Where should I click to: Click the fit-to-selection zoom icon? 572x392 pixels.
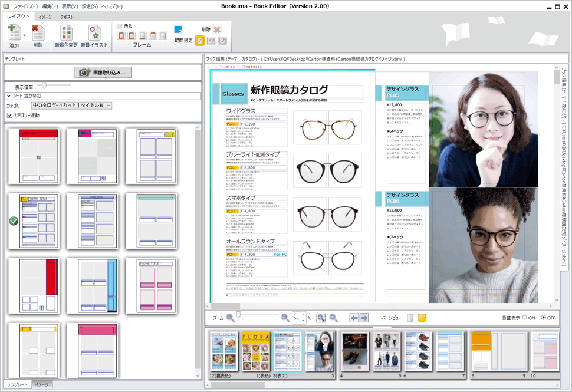tap(321, 318)
